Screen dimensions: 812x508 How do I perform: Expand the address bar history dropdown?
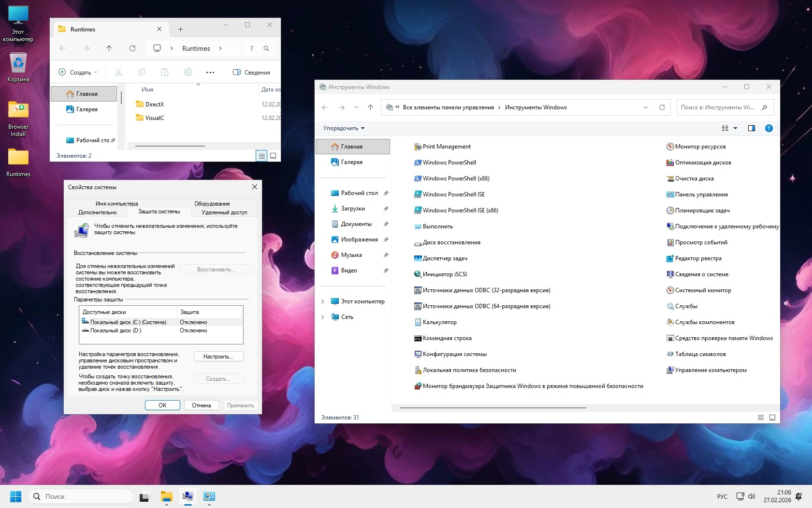(645, 107)
